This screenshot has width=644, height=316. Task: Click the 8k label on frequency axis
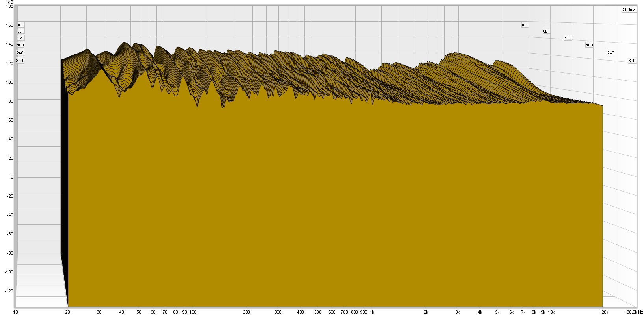(534, 312)
